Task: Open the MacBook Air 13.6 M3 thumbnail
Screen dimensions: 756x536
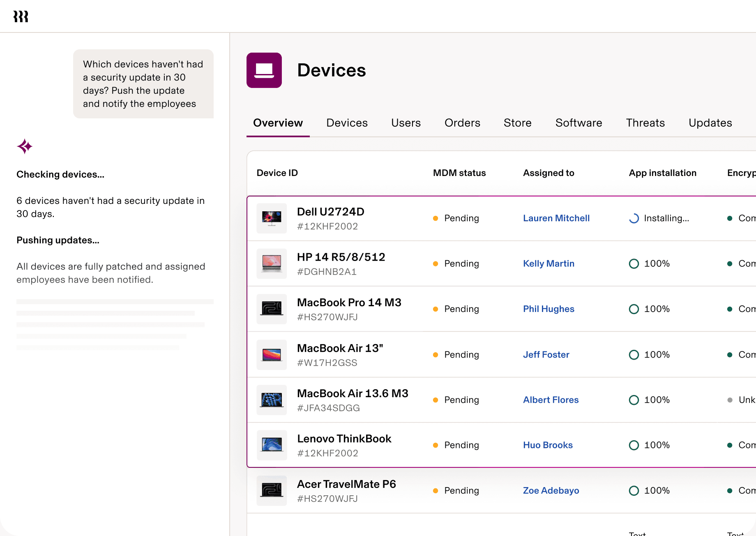Action: (272, 400)
